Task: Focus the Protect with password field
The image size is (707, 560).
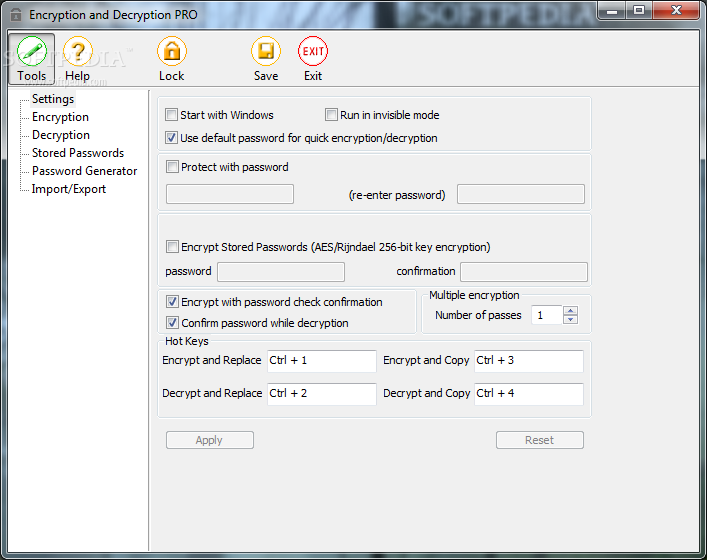Action: [230, 194]
